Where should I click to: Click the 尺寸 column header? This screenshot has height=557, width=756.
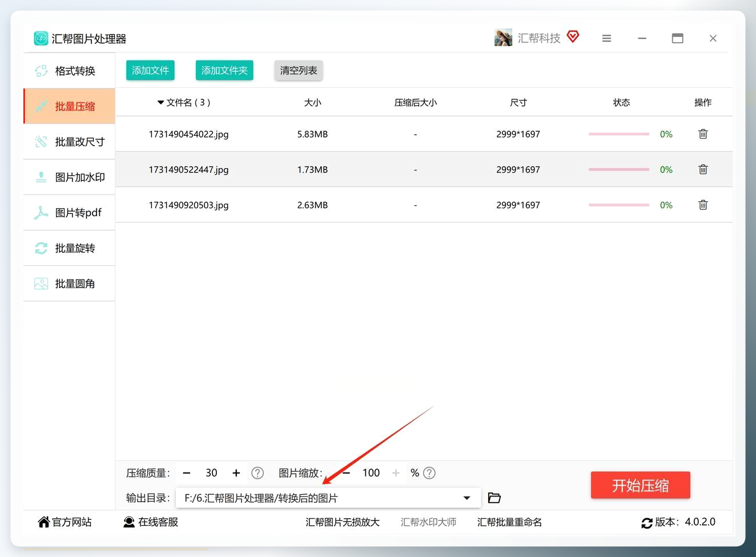[518, 102]
